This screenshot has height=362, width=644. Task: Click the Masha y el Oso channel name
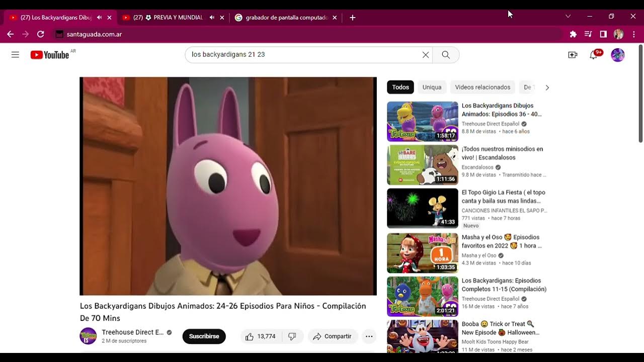pyautogui.click(x=479, y=255)
